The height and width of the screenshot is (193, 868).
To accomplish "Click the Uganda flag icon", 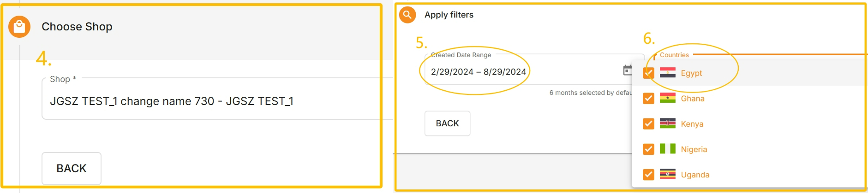I will click(x=667, y=174).
